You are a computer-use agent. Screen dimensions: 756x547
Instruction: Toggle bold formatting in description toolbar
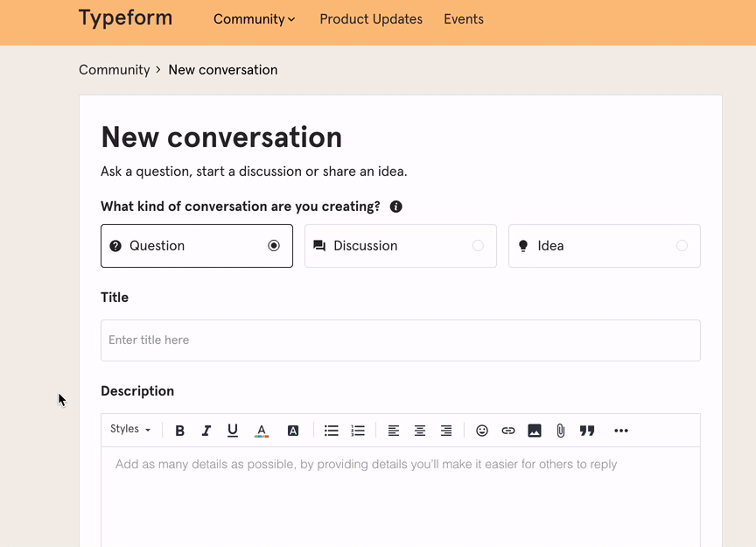tap(180, 431)
